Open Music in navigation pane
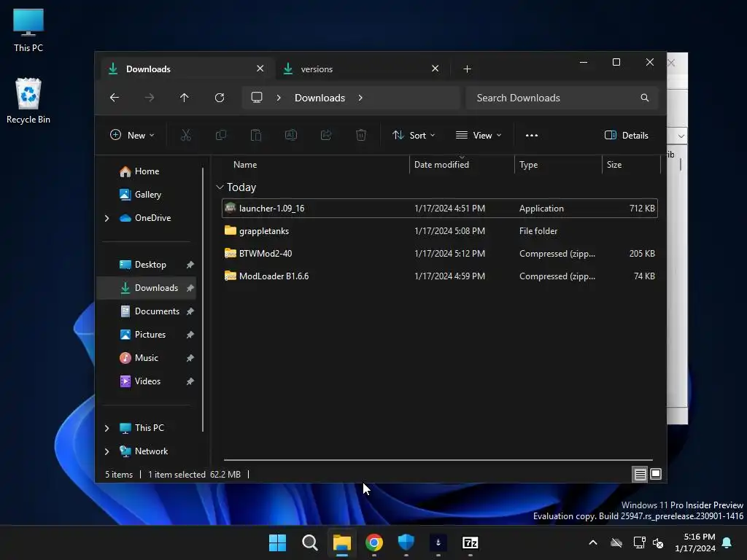Image resolution: width=747 pixels, height=560 pixels. tap(146, 358)
